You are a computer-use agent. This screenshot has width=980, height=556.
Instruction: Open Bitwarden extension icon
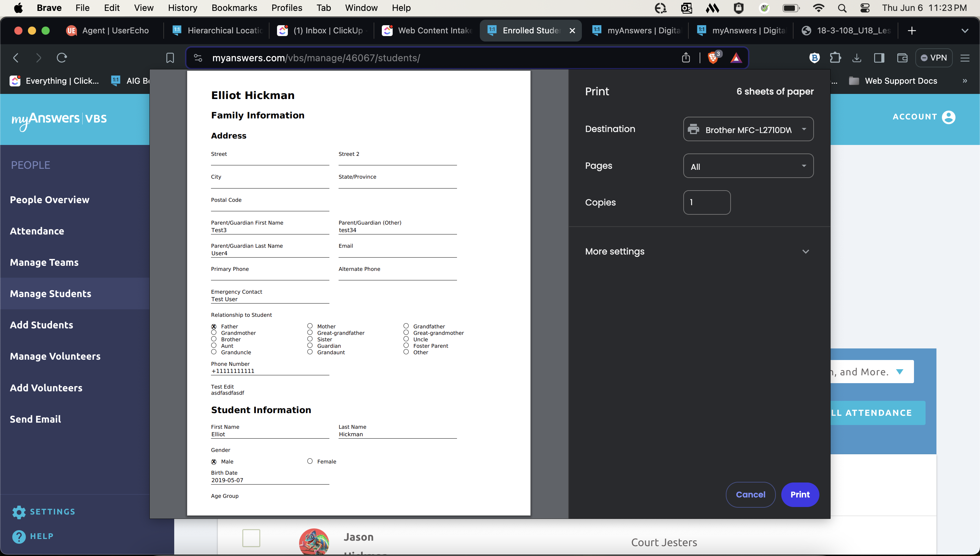point(814,58)
